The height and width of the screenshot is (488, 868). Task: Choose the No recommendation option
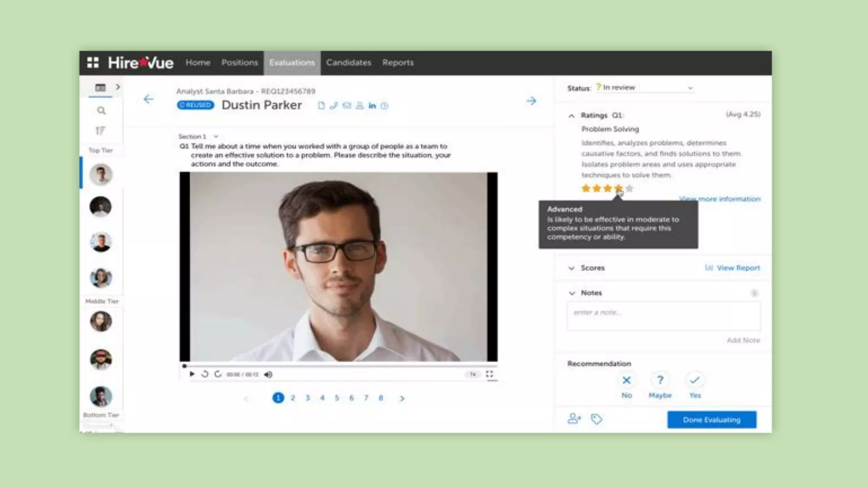pyautogui.click(x=626, y=380)
